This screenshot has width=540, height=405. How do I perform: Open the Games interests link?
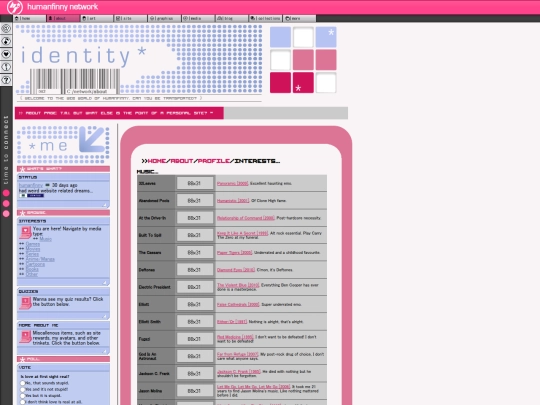(x=33, y=244)
